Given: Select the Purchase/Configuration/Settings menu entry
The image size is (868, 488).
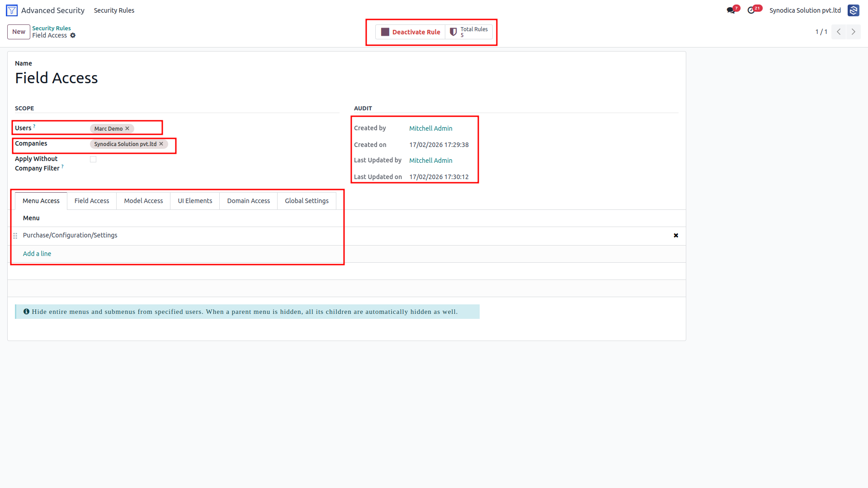Looking at the screenshot, I should pyautogui.click(x=70, y=235).
